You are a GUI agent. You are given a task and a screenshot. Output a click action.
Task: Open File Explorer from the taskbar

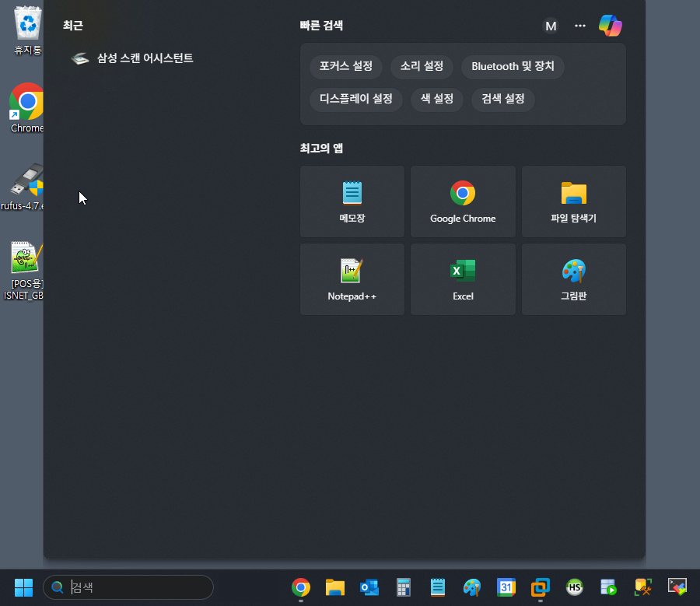pos(334,587)
